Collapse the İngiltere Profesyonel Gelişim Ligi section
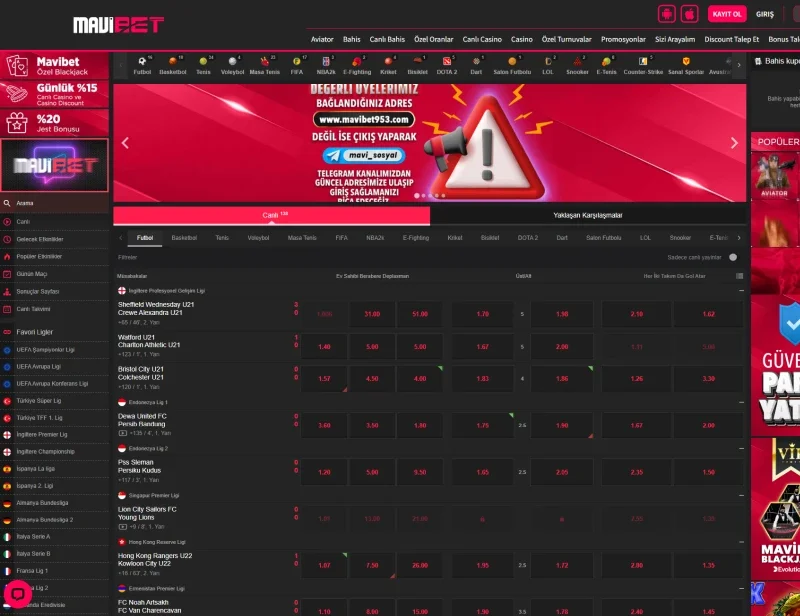Screen dimensions: 800x616 click(x=741, y=290)
